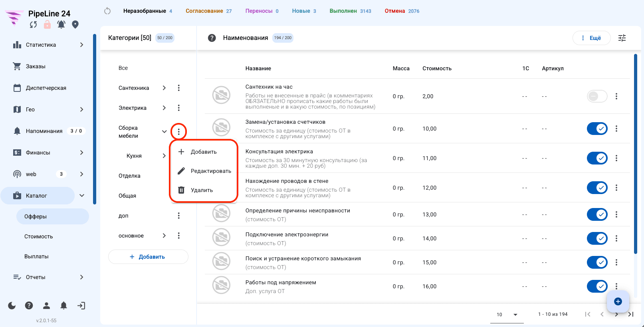Expand the основное category
Image resolution: width=644 pixels, height=327 pixels.
coord(164,236)
